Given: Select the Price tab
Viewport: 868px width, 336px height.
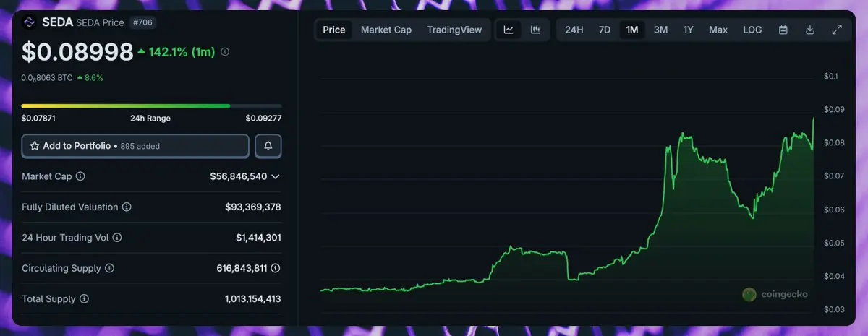Looking at the screenshot, I should pos(334,30).
